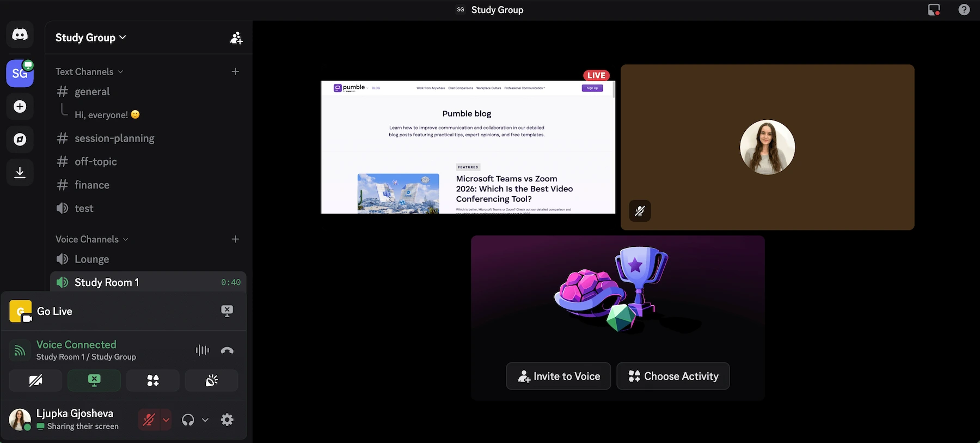Click the connection signal strength icon
Viewport: 980px width, 443px height.
(x=20, y=350)
